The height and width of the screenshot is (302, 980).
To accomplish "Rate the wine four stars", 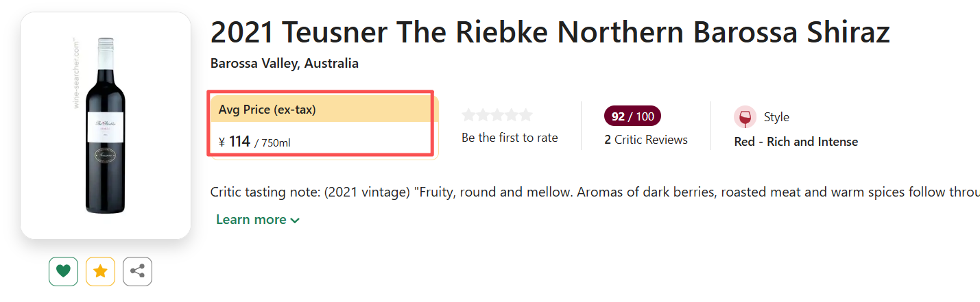I will click(x=512, y=115).
